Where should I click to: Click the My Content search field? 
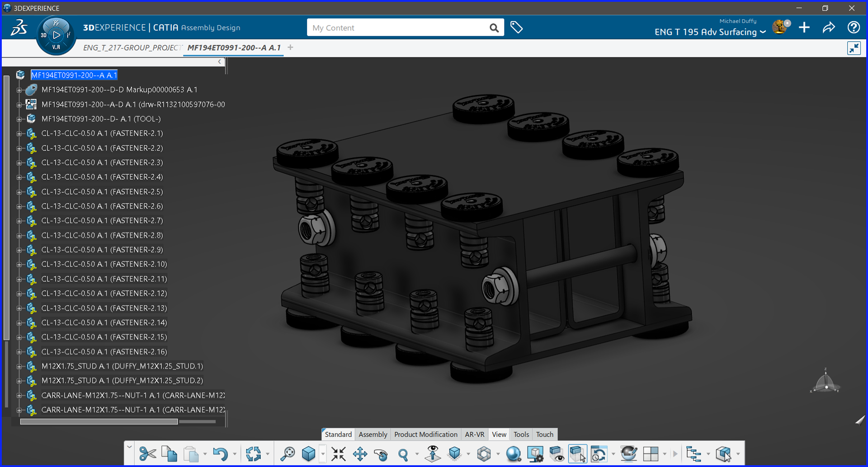click(398, 28)
